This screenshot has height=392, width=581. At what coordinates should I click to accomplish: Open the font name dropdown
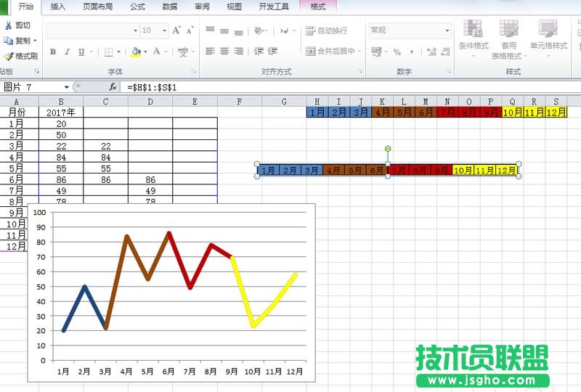[135, 30]
